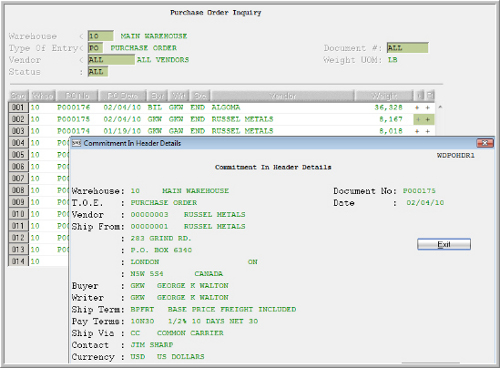The height and width of the screenshot is (368, 500).
Task: Select row number 008
Action: [x=18, y=190]
